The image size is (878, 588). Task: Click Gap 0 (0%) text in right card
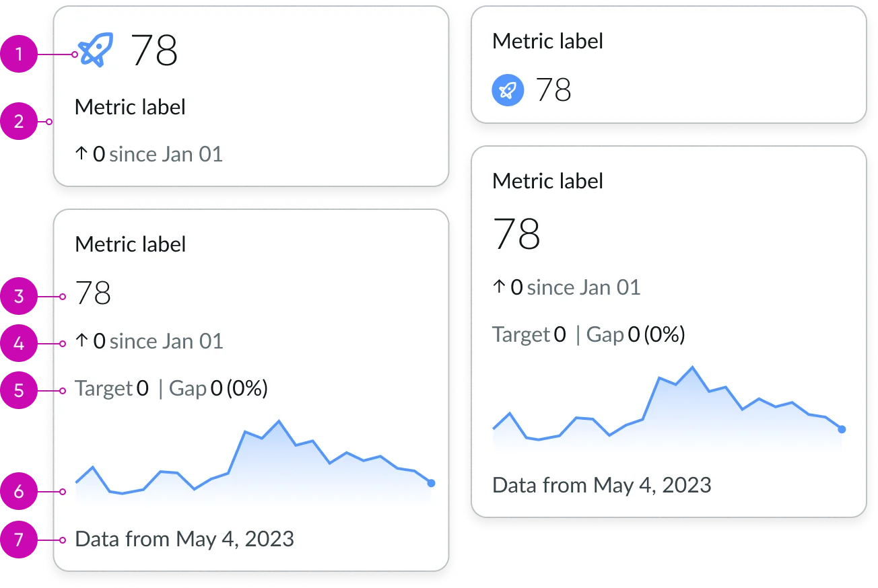636,334
